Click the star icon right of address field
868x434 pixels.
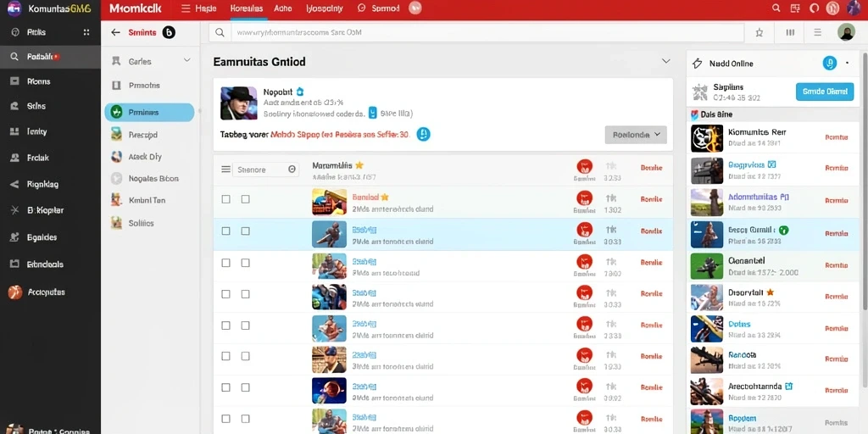(759, 33)
